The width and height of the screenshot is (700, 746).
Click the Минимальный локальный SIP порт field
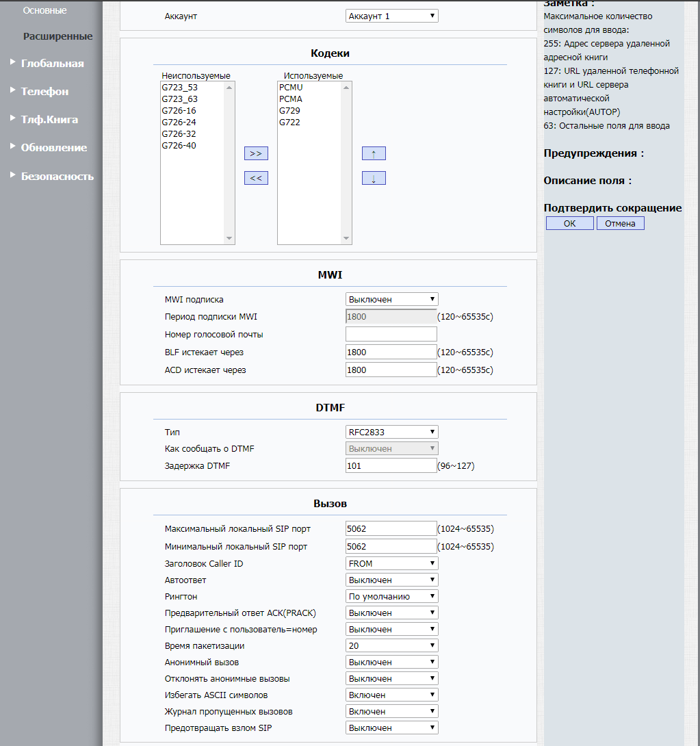(391, 546)
